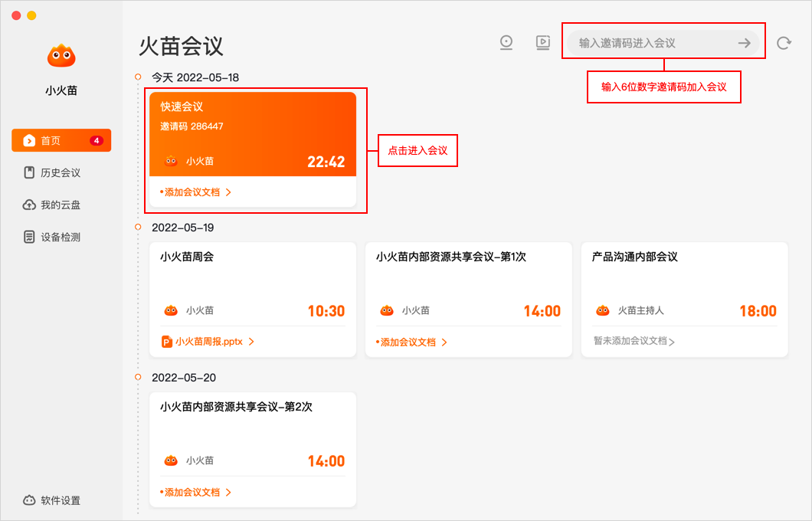Open 软件设置 at sidebar bottom
This screenshot has height=521, width=812.
(x=52, y=500)
